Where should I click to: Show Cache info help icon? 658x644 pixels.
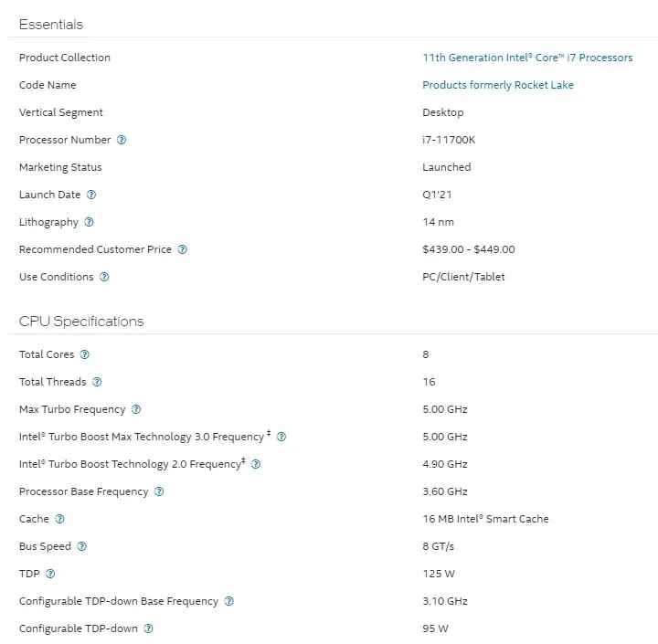60,519
